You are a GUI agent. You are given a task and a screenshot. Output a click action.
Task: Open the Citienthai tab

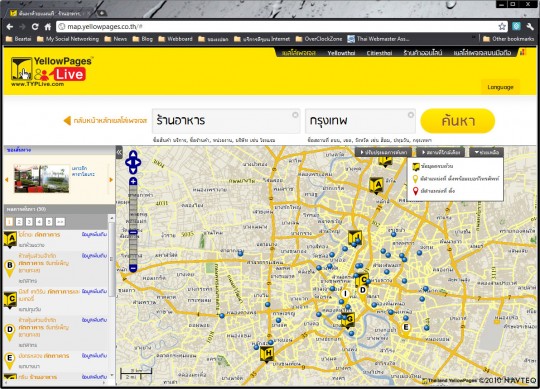379,53
